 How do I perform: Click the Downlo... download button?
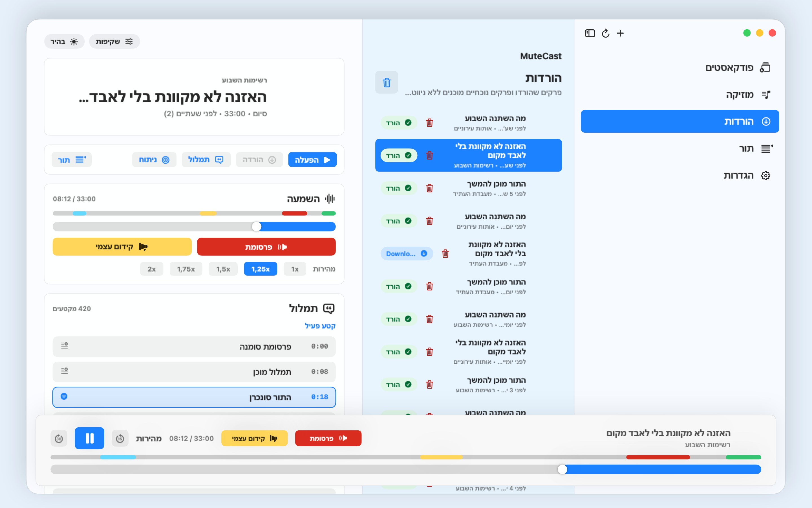click(x=407, y=254)
